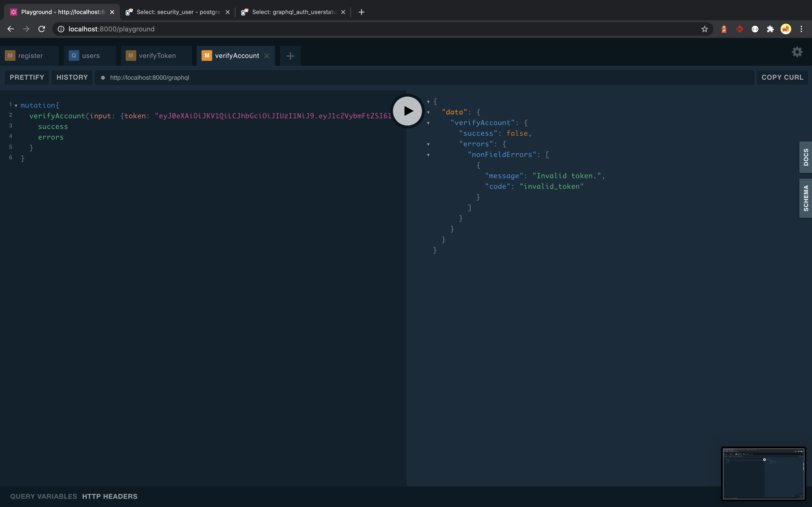Bookmark this page with the star

[704, 29]
